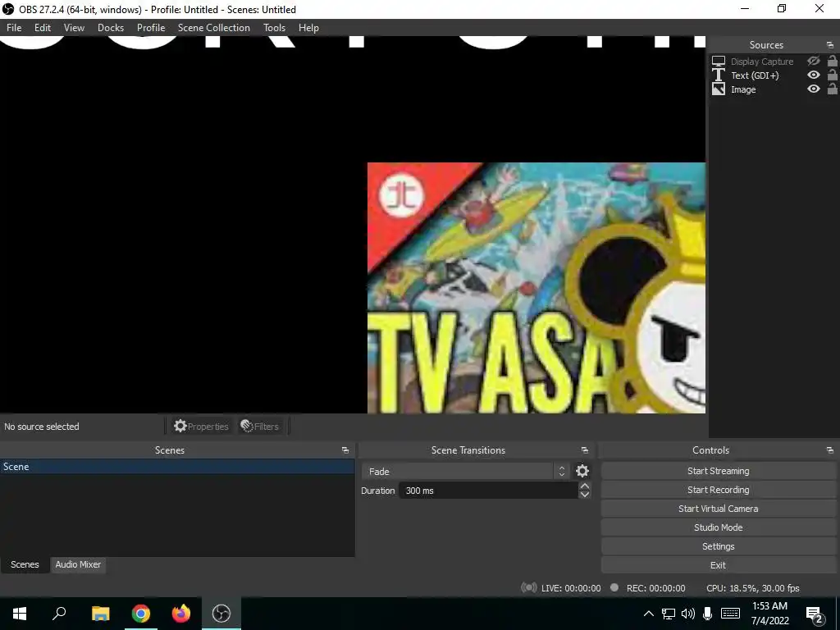Click the CPU 18.5%, 30.00 fps status
This screenshot has height=630, width=840.
click(x=753, y=588)
